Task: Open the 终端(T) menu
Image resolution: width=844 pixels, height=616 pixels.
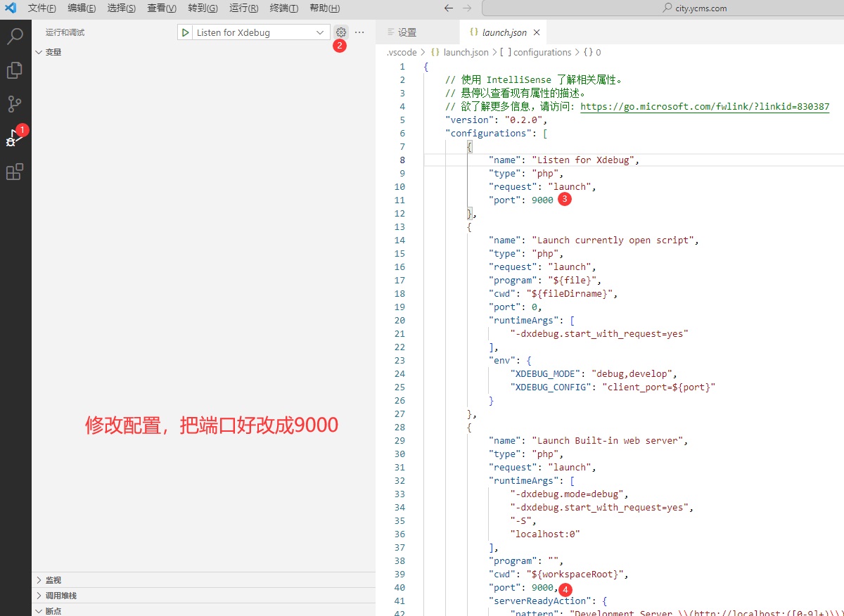Action: pos(284,8)
